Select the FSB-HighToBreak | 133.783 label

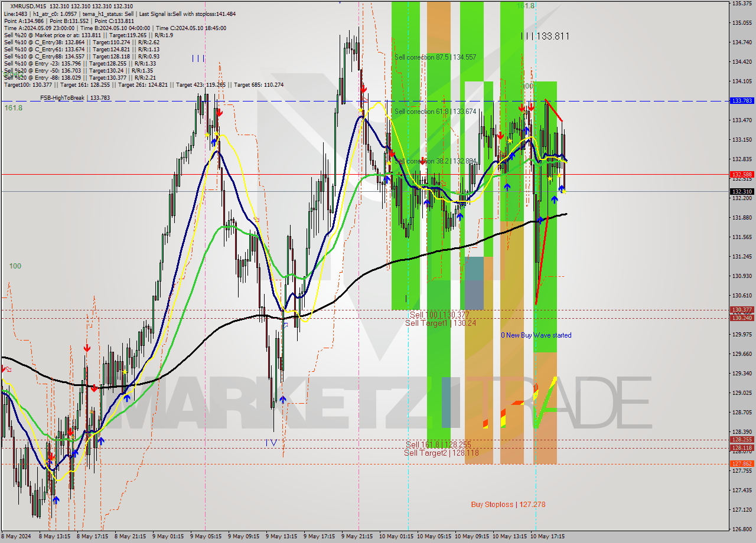click(x=75, y=98)
